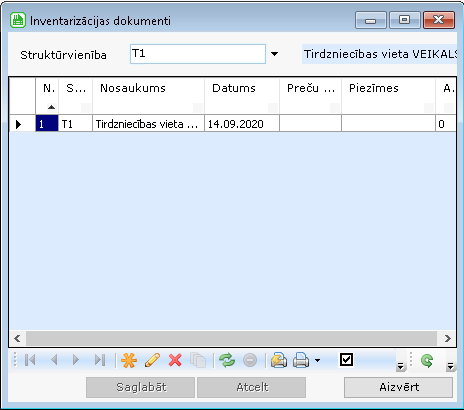
Task: Click the horizontal scrollbar track in the grid
Action: (231, 339)
